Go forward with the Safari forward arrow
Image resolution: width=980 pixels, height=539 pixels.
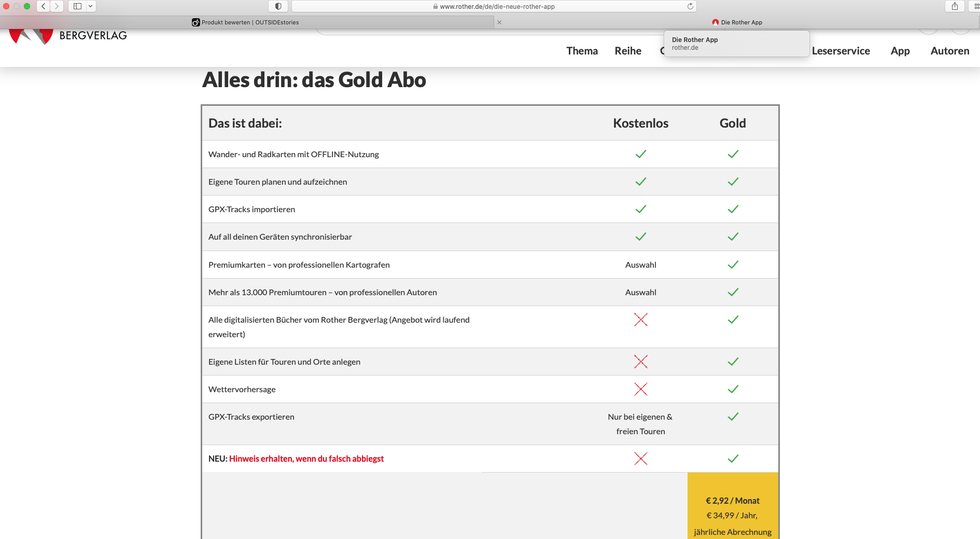point(57,6)
